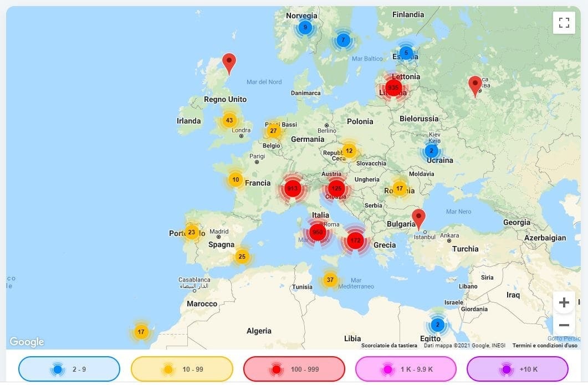Click the Bielorussia country label
Screen dimensions: 588x385
tap(419, 119)
